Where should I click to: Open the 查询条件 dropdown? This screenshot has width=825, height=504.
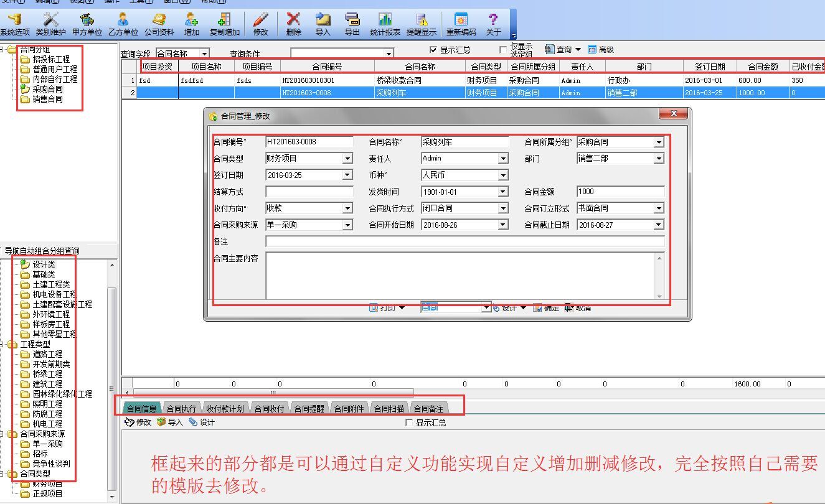point(389,54)
